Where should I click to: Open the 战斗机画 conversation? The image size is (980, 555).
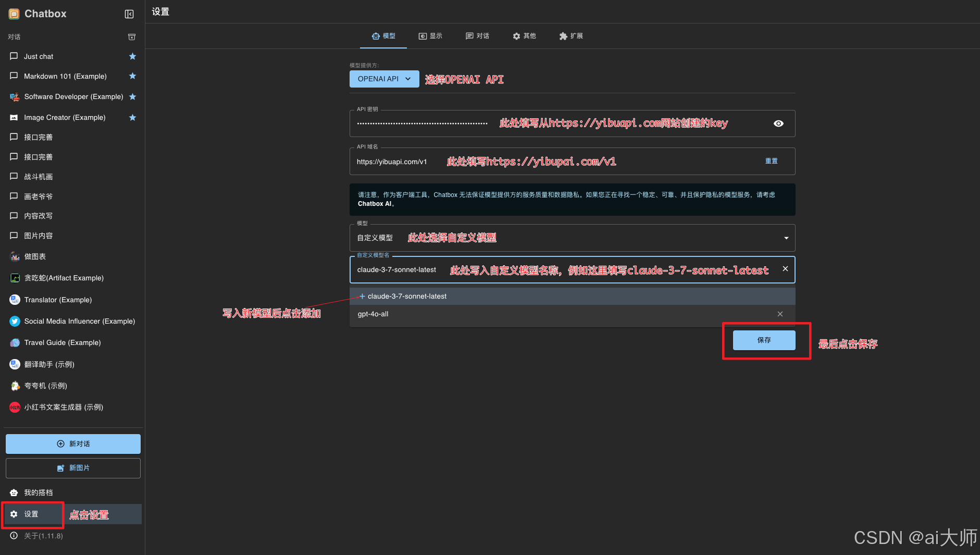(73, 177)
